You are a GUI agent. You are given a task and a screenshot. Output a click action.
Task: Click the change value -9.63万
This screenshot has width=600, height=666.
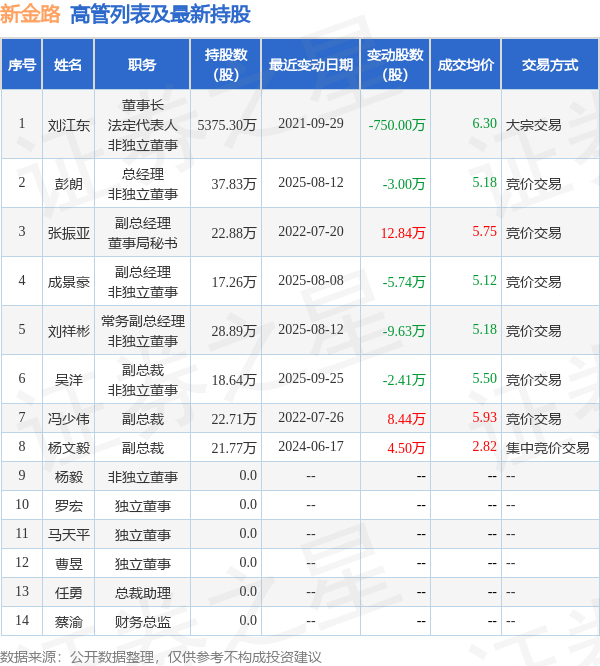pyautogui.click(x=404, y=331)
